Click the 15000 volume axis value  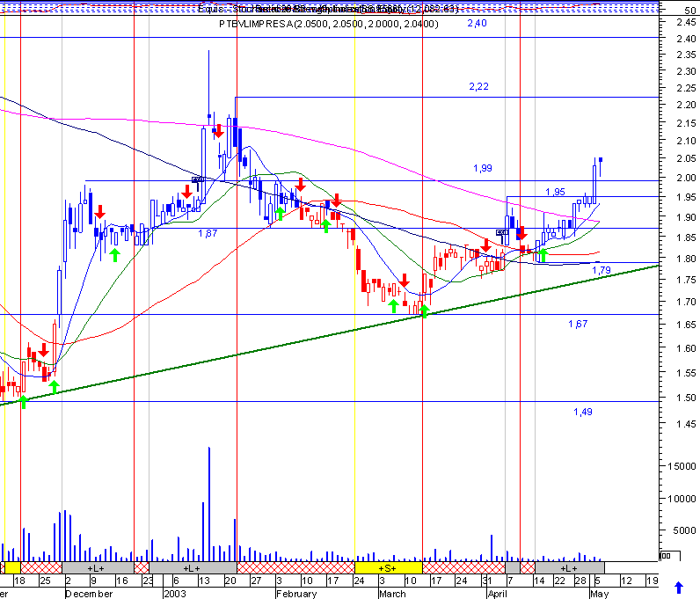[x=682, y=466]
